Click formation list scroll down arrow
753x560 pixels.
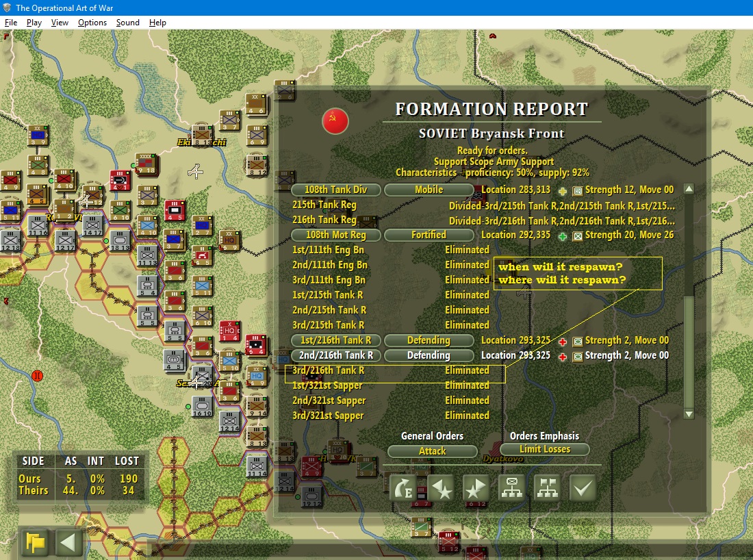689,414
